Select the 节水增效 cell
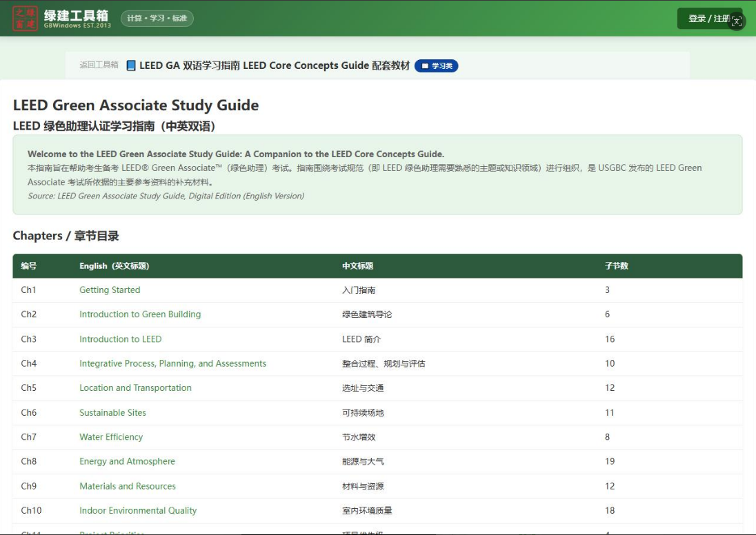This screenshot has width=756, height=535. click(359, 437)
